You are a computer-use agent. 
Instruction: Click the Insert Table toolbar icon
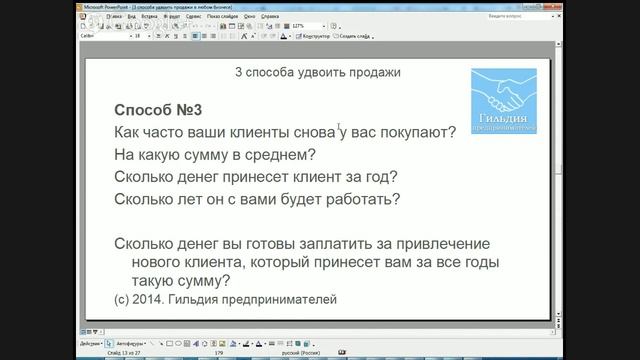(x=232, y=26)
